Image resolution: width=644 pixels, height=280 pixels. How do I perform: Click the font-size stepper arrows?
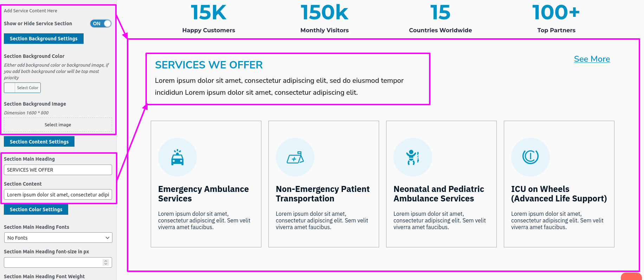click(x=106, y=262)
